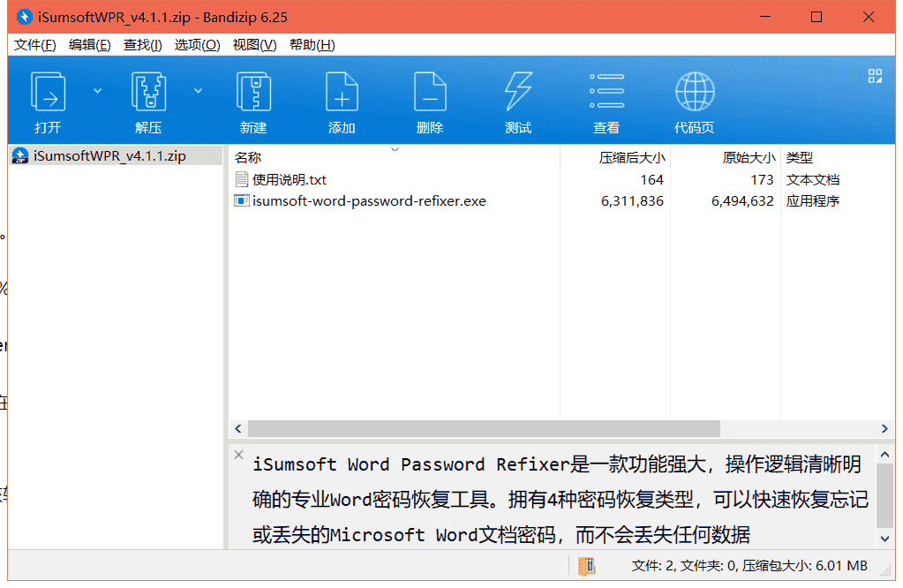Image resolution: width=903 pixels, height=588 pixels.
Task: Click the Delete (删除) toolbar icon
Action: [430, 92]
